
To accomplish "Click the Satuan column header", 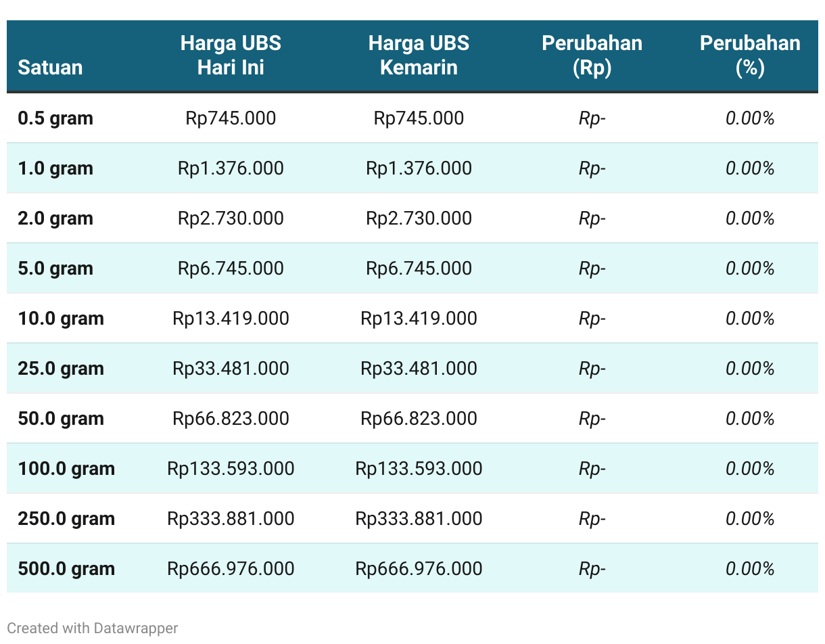I will (x=50, y=68).
